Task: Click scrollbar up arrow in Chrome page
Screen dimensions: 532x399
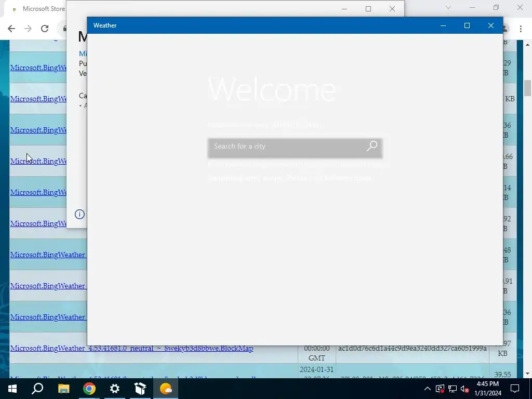Action: point(527,45)
